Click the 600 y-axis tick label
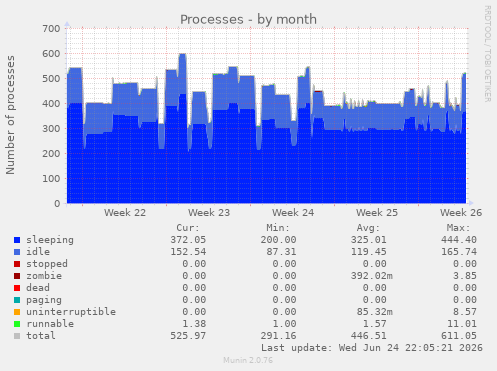This screenshot has width=497, height=371. 51,54
